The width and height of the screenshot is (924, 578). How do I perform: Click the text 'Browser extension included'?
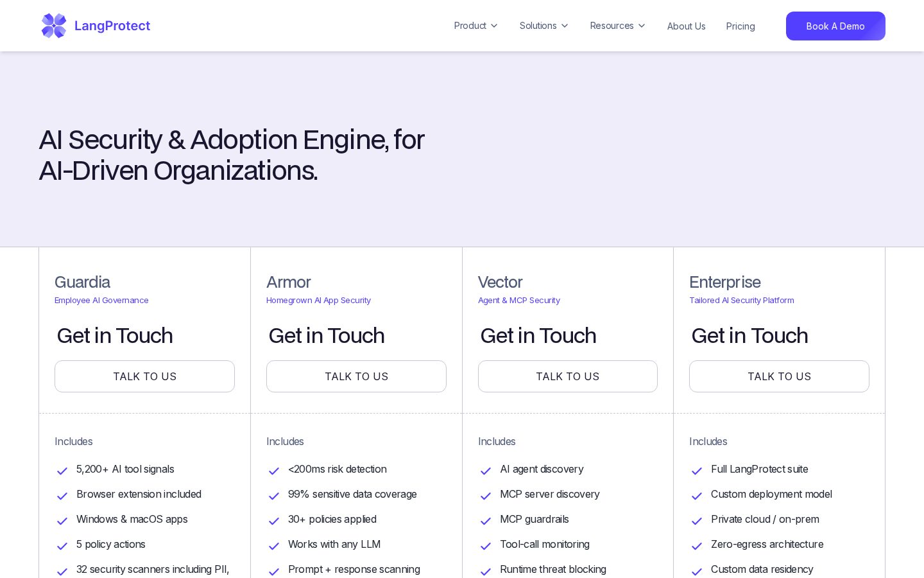tap(139, 495)
